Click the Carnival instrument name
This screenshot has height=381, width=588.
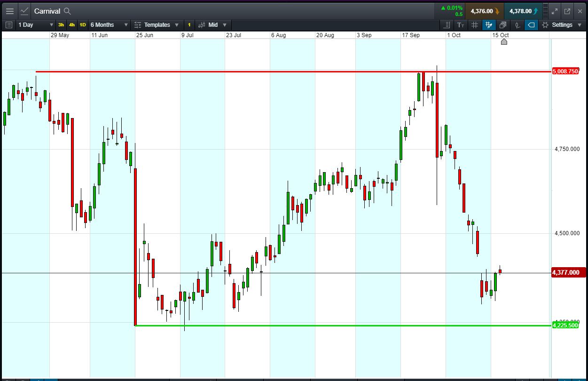47,11
